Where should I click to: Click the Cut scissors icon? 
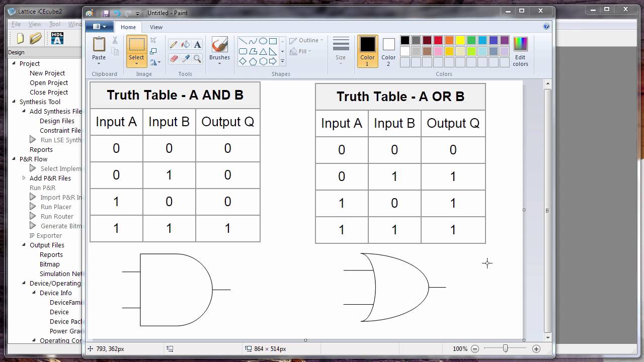click(115, 40)
